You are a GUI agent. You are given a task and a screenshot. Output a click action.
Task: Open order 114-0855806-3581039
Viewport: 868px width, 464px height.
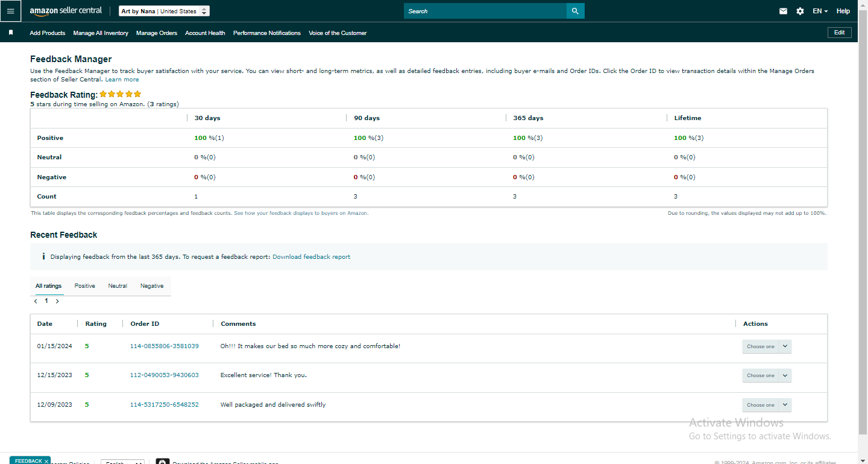pyautogui.click(x=164, y=346)
